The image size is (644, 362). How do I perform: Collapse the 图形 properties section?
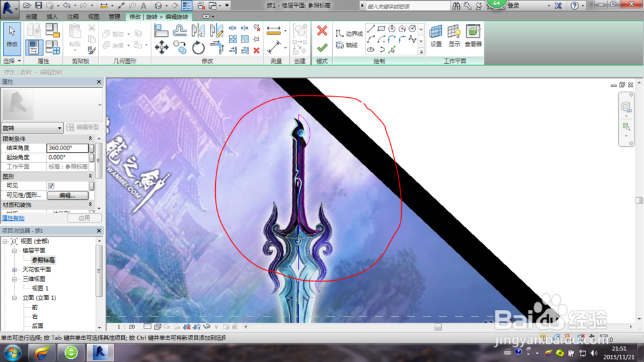(x=90, y=176)
